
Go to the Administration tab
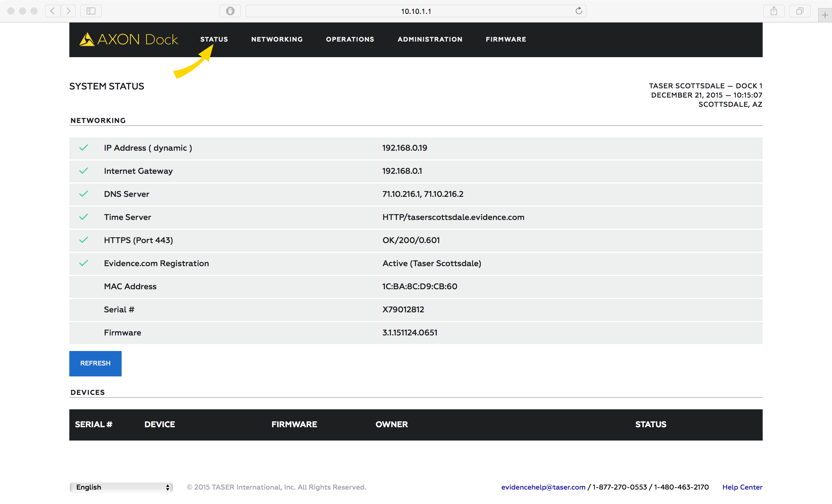(x=430, y=40)
